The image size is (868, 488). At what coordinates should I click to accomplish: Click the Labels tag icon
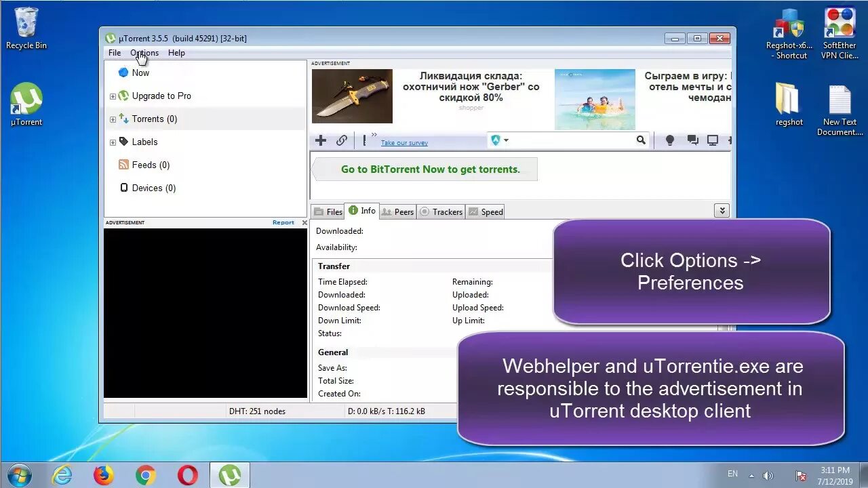point(123,142)
